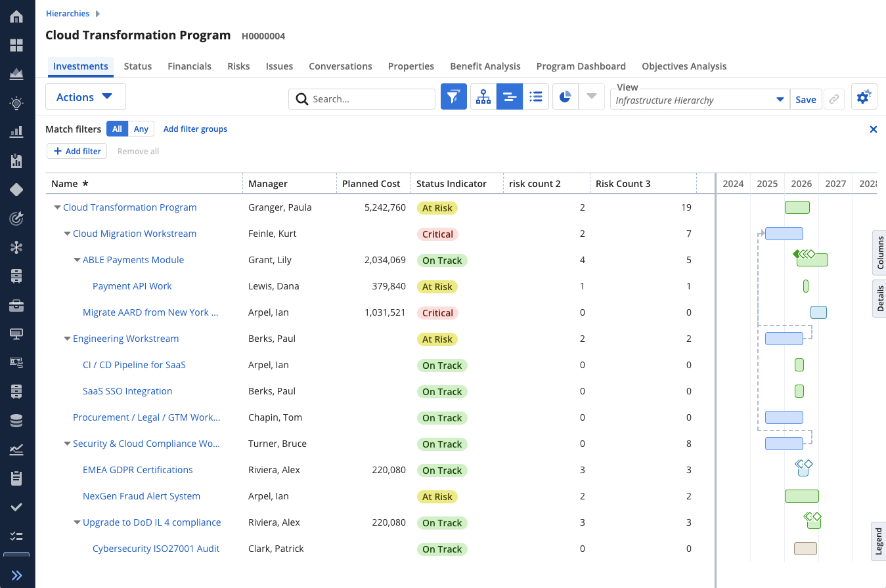Open the Program Dashboard tab
This screenshot has height=588, width=886.
(581, 66)
